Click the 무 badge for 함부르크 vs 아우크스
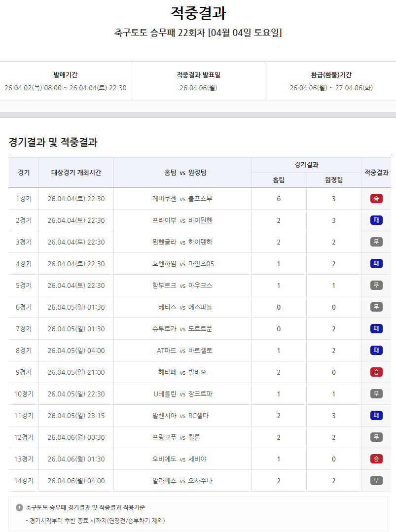This screenshot has height=532, width=396. [x=376, y=285]
